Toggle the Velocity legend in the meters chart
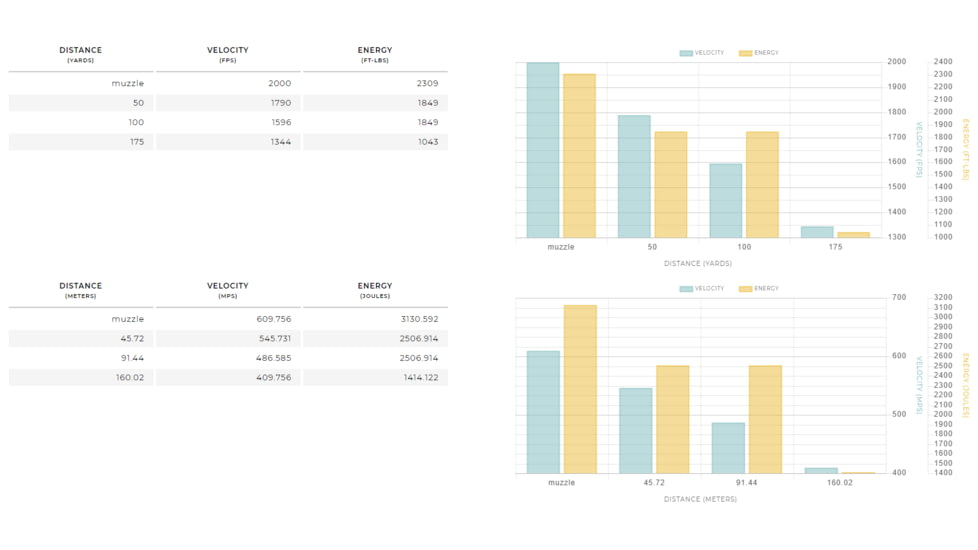The image size is (978, 550). [702, 289]
